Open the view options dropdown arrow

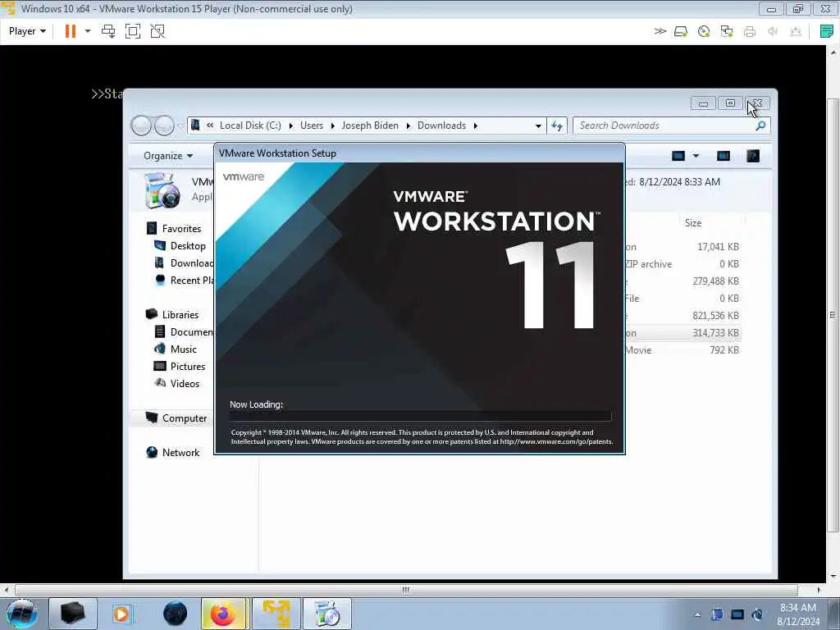click(x=696, y=156)
